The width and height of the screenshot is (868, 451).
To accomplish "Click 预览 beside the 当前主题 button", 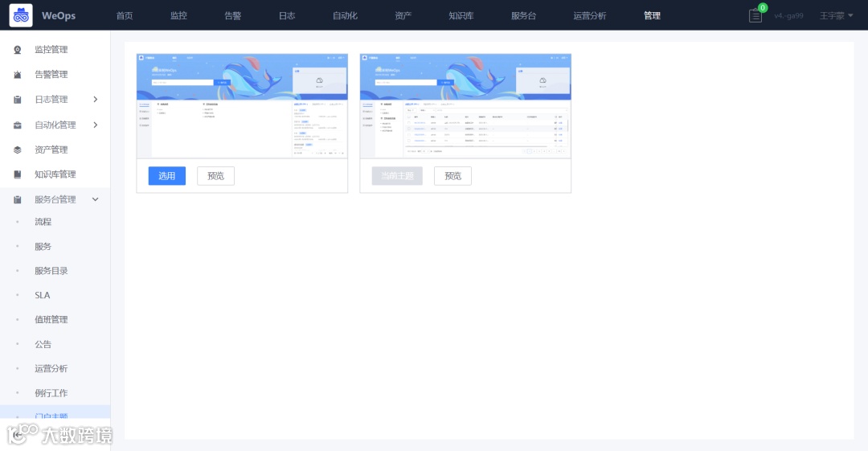I will click(452, 175).
